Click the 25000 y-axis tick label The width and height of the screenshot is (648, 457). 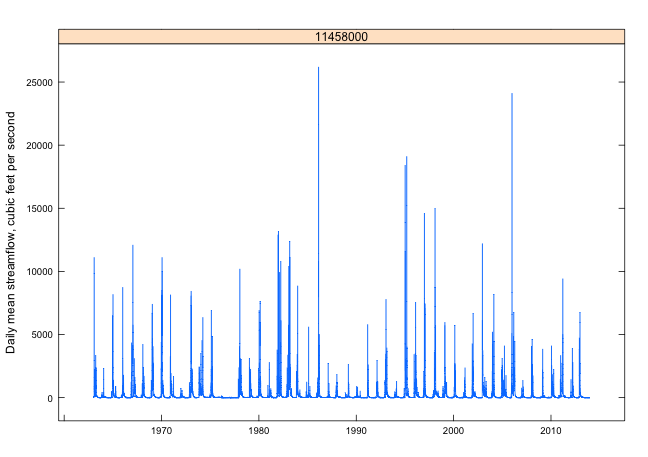(36, 82)
